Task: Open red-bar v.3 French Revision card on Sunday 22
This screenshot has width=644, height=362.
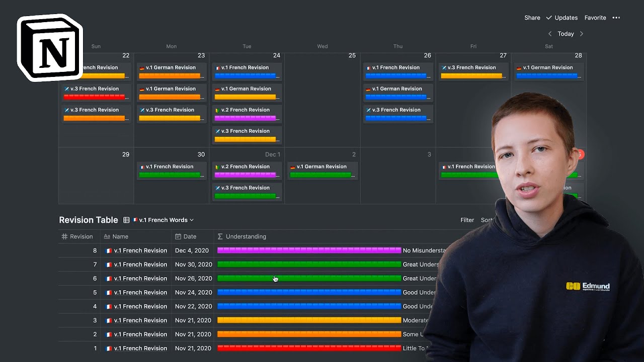Action: 96,93
